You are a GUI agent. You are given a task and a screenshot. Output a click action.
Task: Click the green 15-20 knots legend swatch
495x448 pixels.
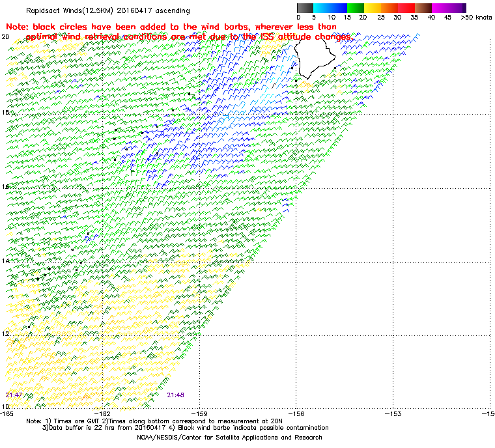tap(356, 8)
